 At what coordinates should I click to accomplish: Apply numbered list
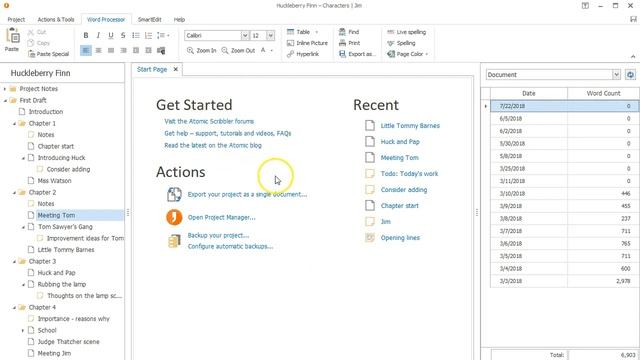click(x=148, y=36)
